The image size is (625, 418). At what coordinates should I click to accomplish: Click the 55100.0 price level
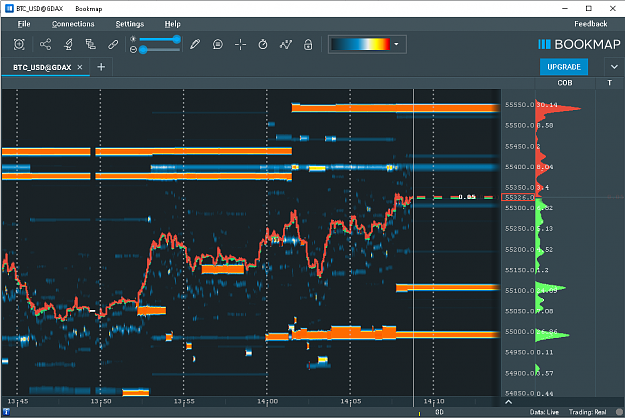(519, 290)
